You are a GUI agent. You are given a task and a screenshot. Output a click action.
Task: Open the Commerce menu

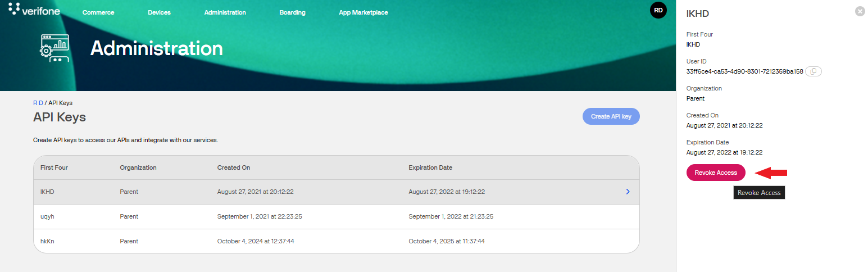coord(98,12)
